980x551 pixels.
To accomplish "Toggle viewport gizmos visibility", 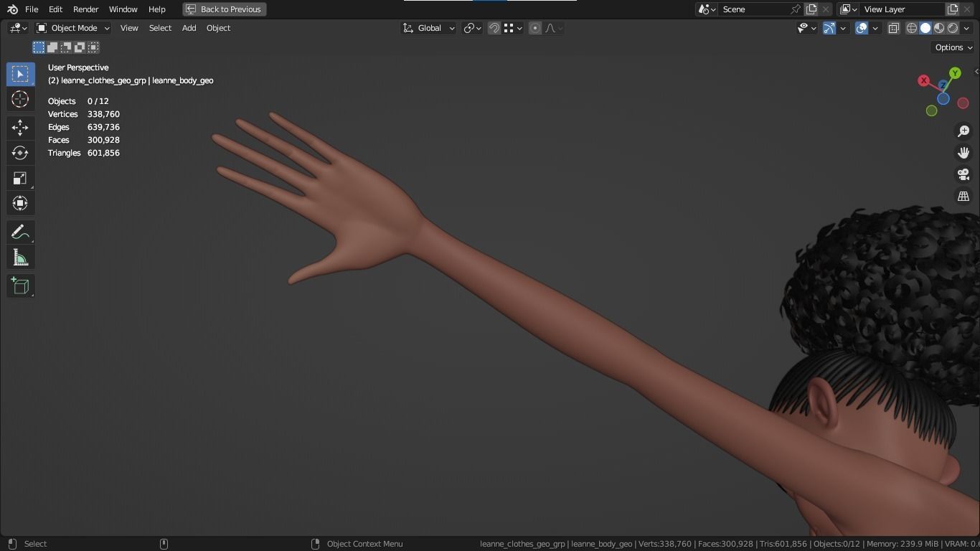I will click(x=829, y=28).
